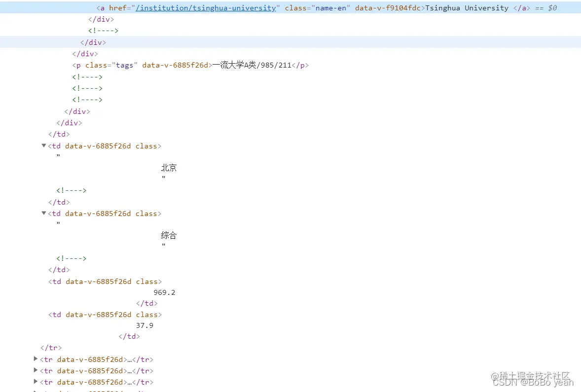Image resolution: width=581 pixels, height=392 pixels.
Task: Select the 北京 text node
Action: (x=169, y=168)
